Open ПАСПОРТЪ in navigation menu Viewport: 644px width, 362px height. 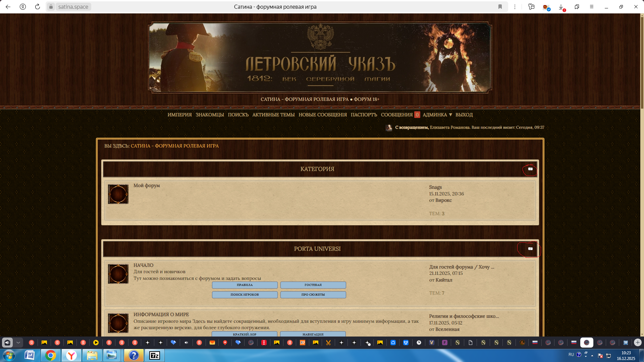(x=364, y=115)
